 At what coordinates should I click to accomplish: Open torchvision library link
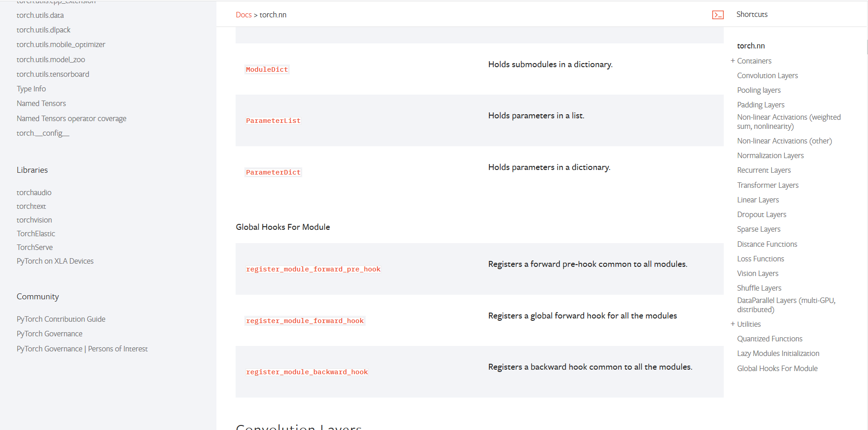coord(34,220)
